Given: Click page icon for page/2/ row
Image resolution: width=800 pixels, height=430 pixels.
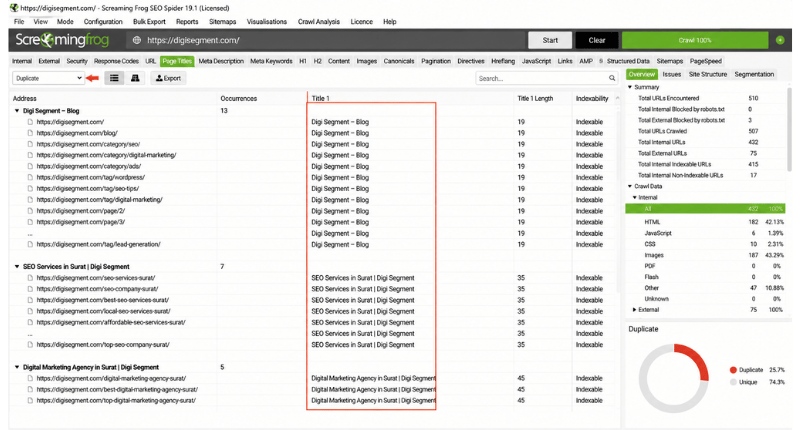Looking at the screenshot, I should pos(30,211).
